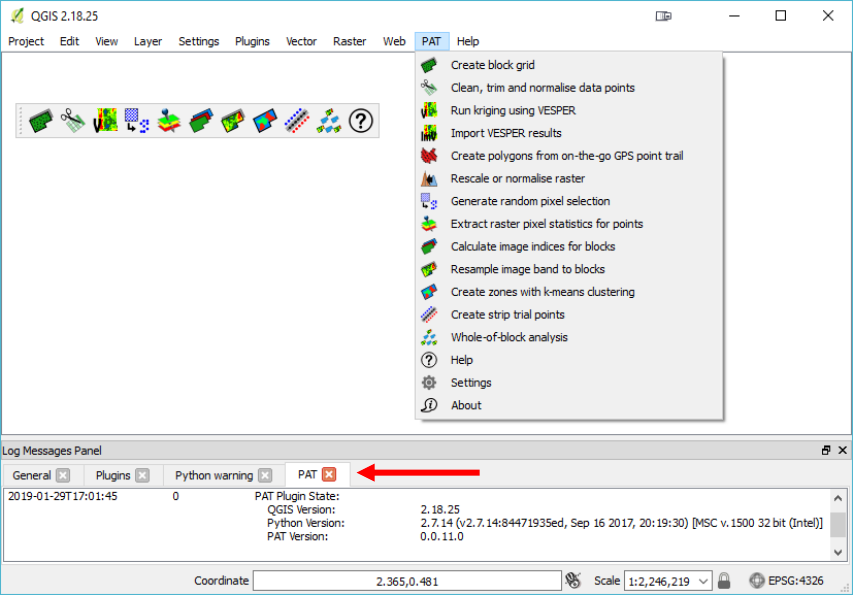The image size is (853, 595).
Task: Choose Create strip trial points
Action: tap(569, 315)
